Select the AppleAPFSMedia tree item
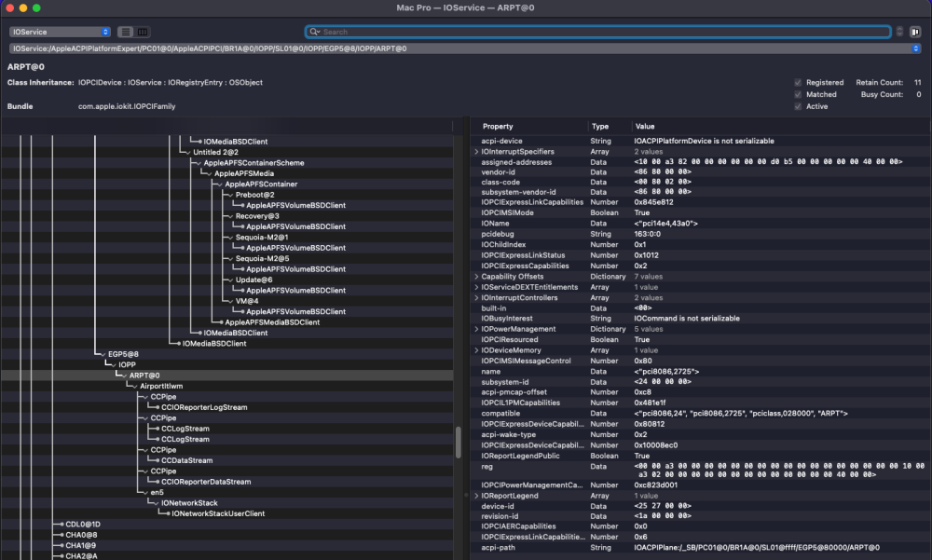The width and height of the screenshot is (932, 560). coord(244,173)
